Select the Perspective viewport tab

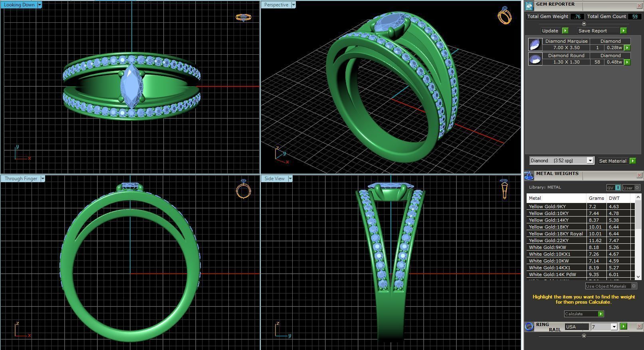point(276,5)
